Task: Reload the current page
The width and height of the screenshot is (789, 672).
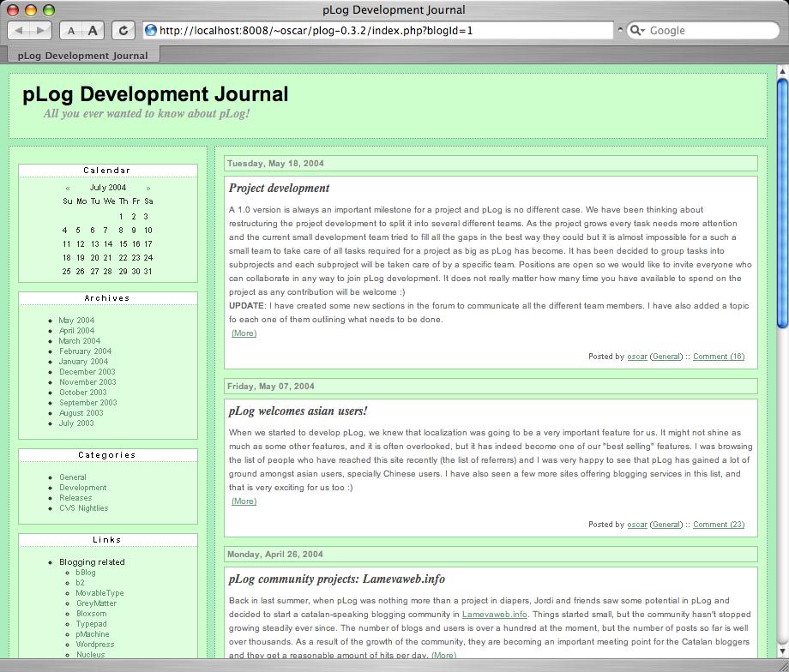Action: click(123, 31)
